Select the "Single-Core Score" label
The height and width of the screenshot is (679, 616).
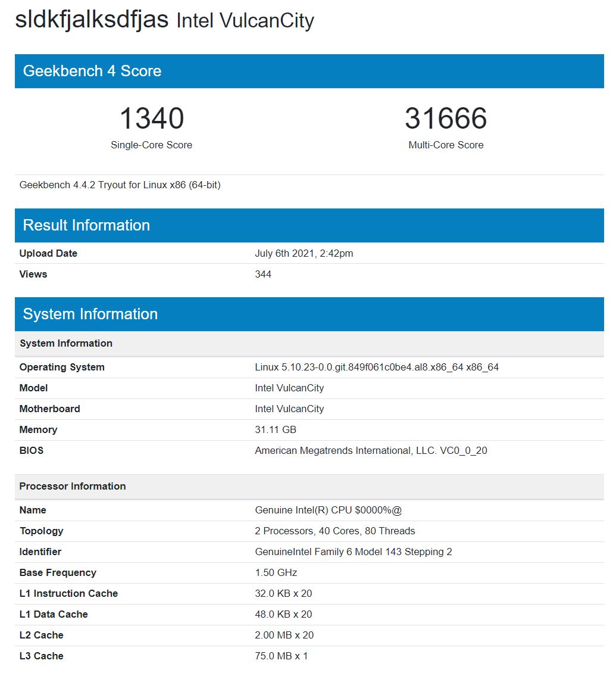pyautogui.click(x=151, y=145)
